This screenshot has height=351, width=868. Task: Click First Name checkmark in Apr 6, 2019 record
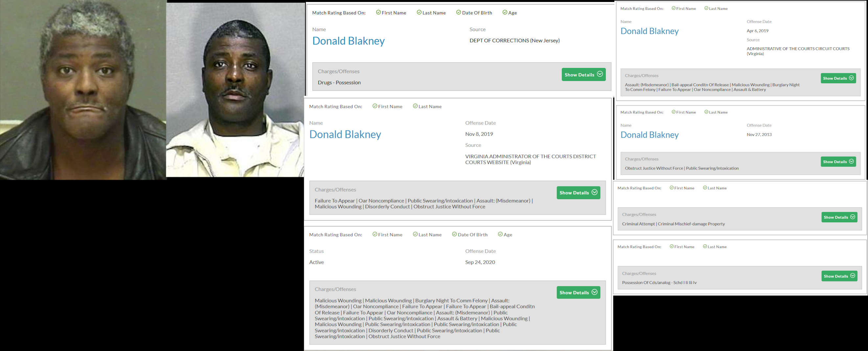pos(674,8)
